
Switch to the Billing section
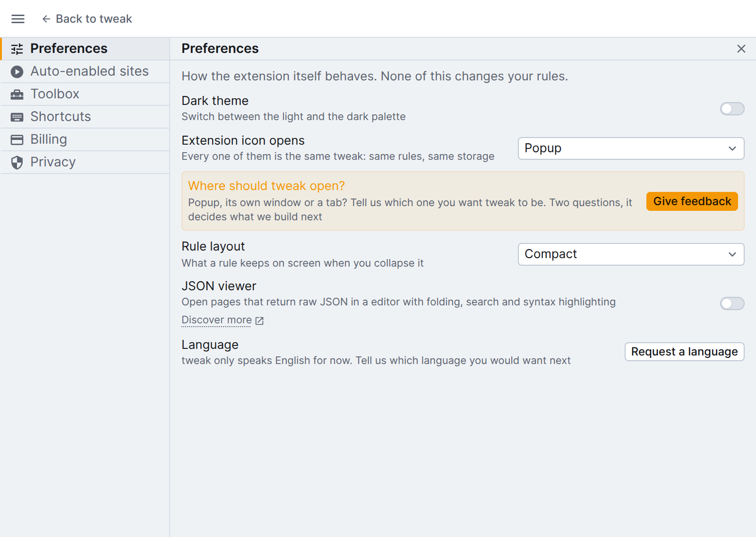click(x=85, y=139)
